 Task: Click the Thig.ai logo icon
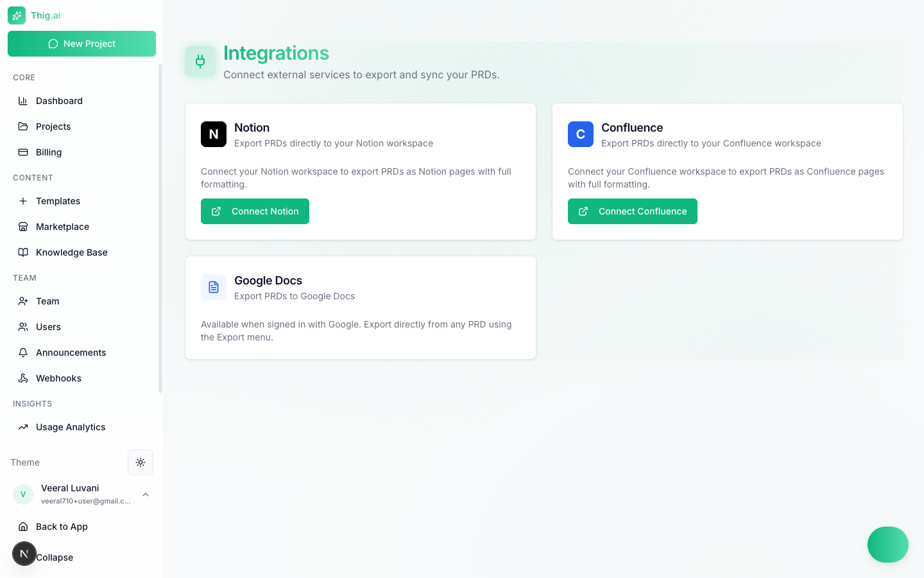16,15
